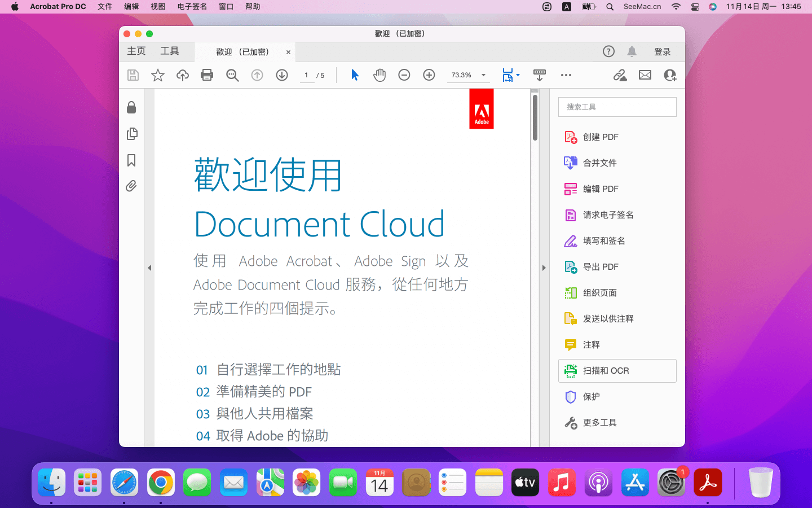The width and height of the screenshot is (812, 508).
Task: Switch to the 工具 tab
Action: 169,51
